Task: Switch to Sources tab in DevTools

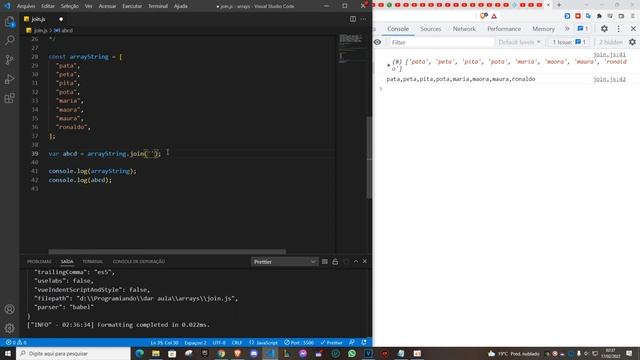Action: coord(431,29)
